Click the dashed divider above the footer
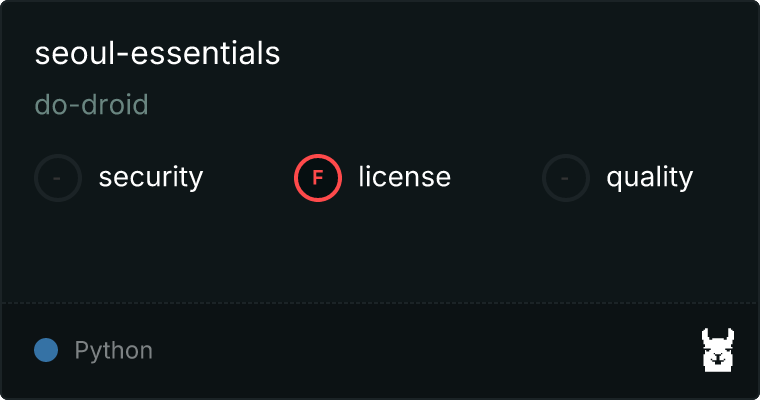 click(380, 302)
